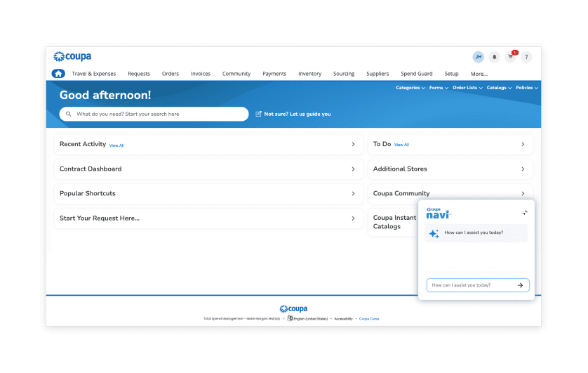Expand the Additional Stores section
This screenshot has height=373, width=588.
[x=523, y=169]
